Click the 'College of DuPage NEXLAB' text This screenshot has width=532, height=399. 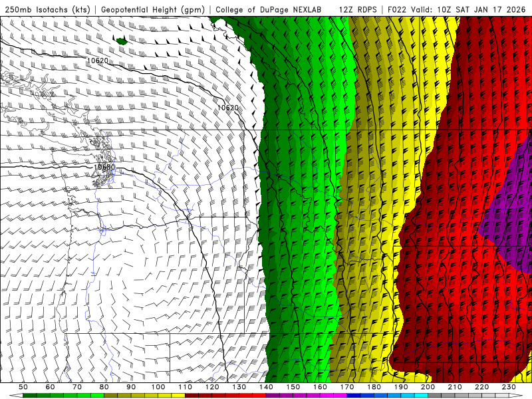tap(269, 10)
